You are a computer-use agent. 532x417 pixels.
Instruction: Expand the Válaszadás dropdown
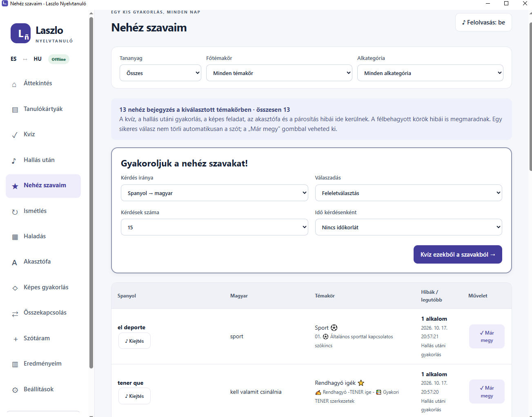(409, 193)
